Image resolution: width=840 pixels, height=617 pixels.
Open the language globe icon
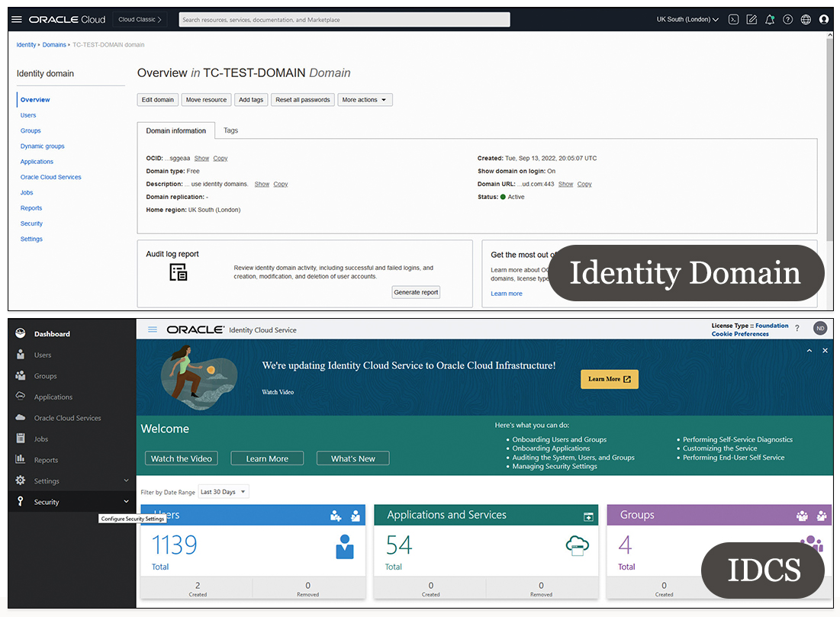point(806,19)
